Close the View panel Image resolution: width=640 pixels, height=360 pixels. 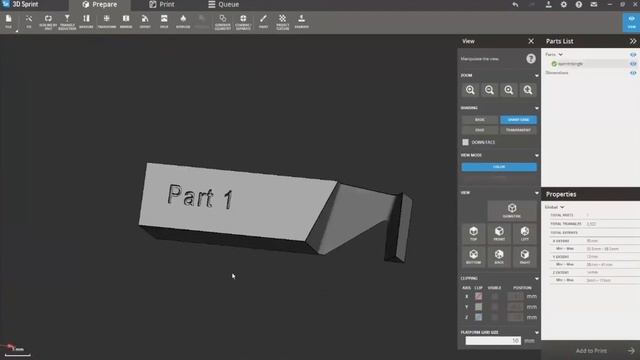pyautogui.click(x=531, y=41)
